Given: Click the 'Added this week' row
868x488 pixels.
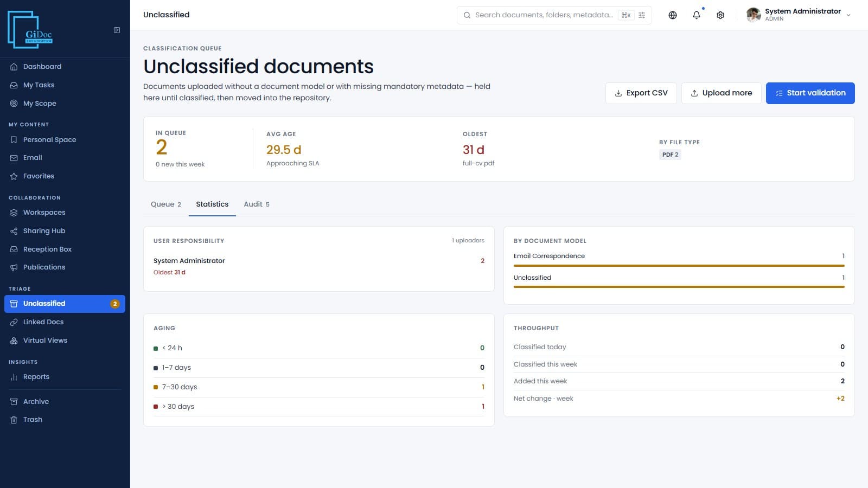Looking at the screenshot, I should [679, 381].
